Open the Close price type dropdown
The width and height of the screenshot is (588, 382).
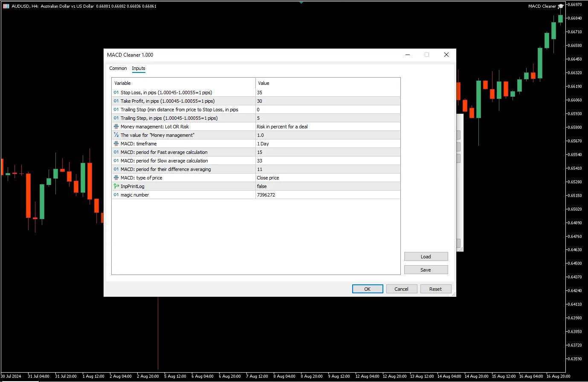coord(327,178)
